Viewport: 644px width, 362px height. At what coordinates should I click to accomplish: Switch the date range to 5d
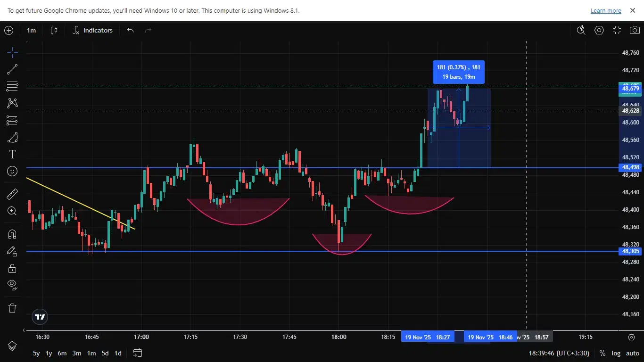[x=105, y=353]
